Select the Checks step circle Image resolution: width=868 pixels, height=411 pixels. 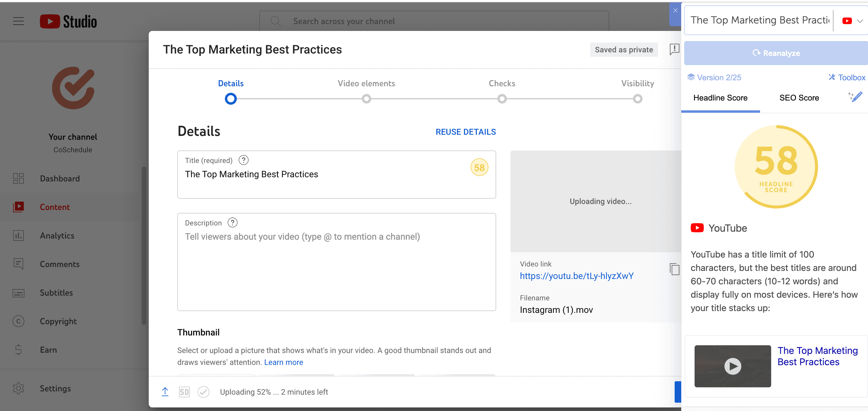[502, 99]
